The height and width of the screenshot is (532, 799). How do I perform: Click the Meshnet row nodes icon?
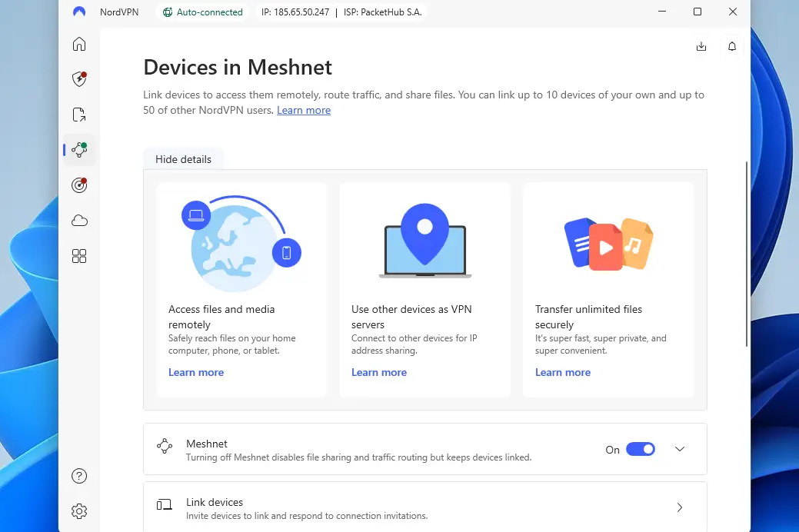164,446
